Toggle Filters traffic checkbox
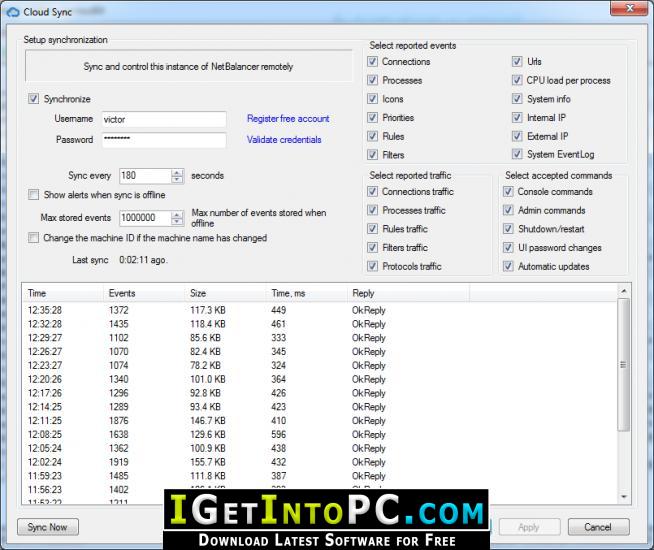 pos(372,248)
